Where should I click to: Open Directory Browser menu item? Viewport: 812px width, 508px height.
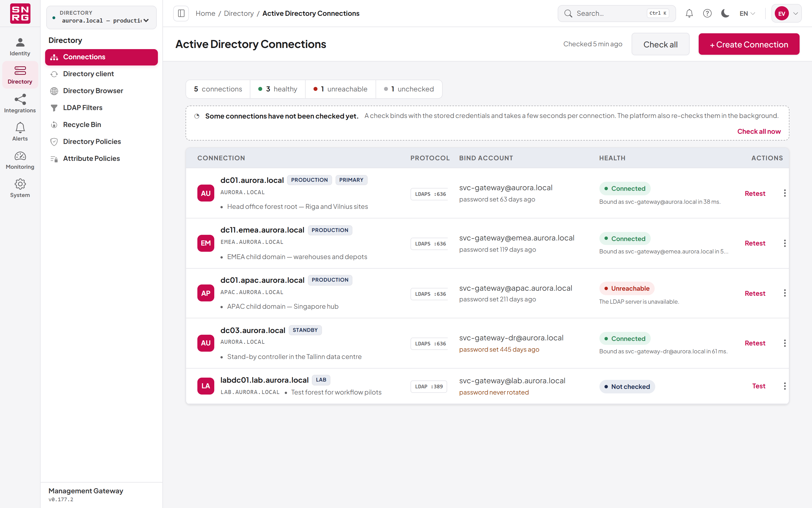tap(101, 91)
